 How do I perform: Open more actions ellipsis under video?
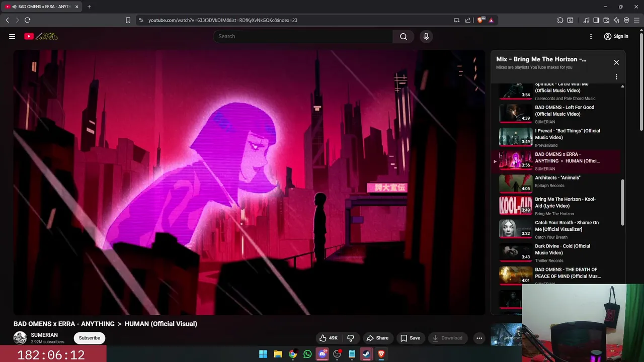479,338
